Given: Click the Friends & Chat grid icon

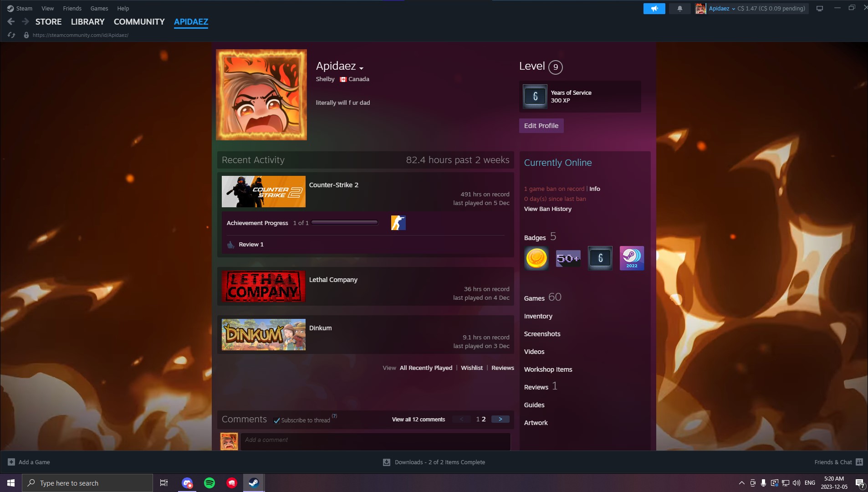Looking at the screenshot, I should (x=859, y=462).
